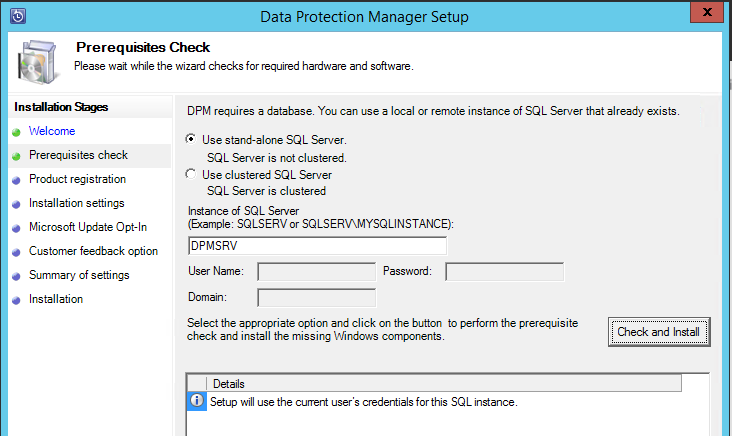The height and width of the screenshot is (436, 732).
Task: Click blue bullet beside Product registration
Action: click(16, 180)
